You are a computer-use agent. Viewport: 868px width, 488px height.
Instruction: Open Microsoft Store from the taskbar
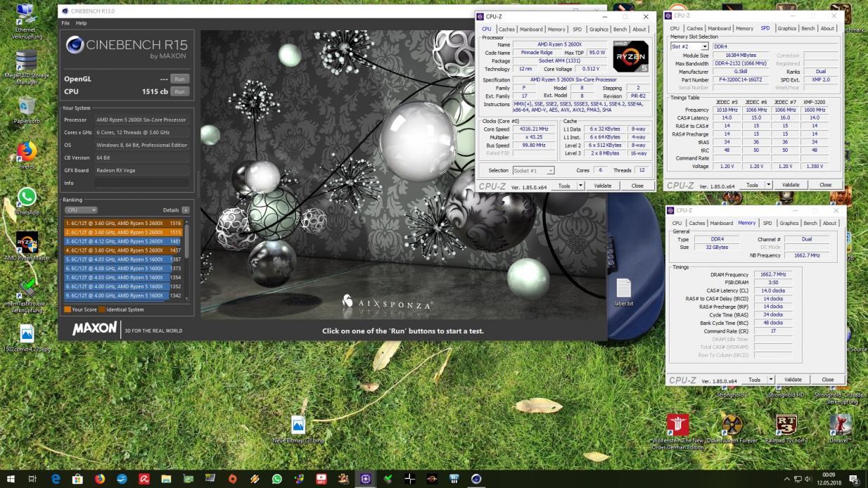[77, 479]
